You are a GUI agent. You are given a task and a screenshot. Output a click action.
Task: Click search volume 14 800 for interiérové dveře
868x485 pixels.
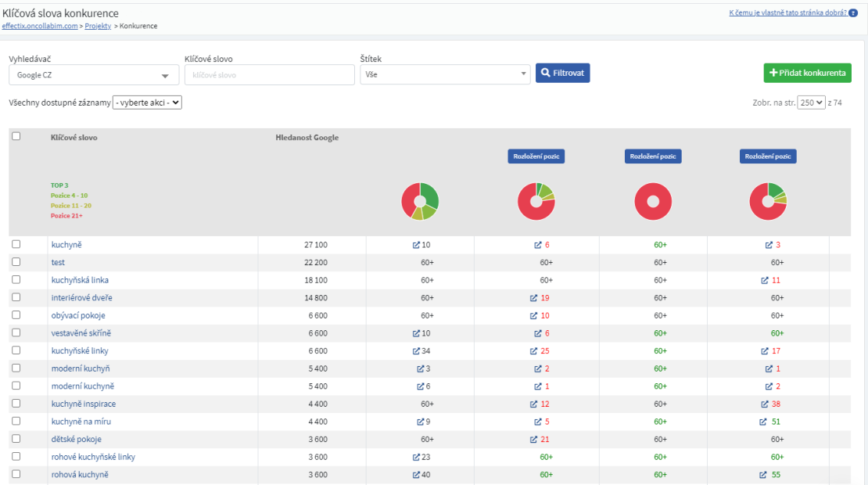pos(316,298)
